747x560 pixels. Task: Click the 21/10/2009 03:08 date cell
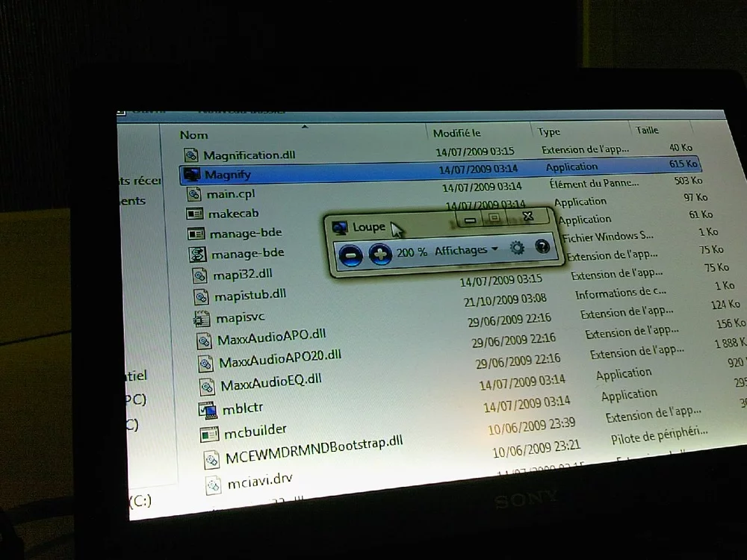505,300
